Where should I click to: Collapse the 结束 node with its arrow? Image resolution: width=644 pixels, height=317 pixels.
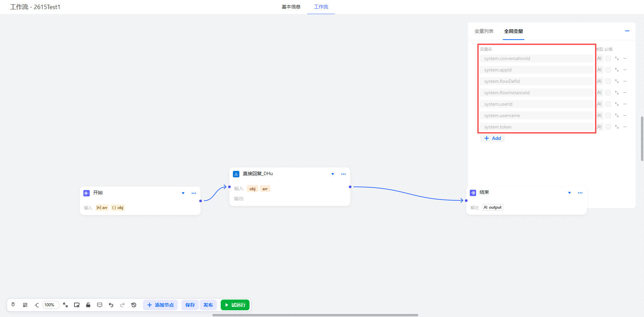click(570, 193)
